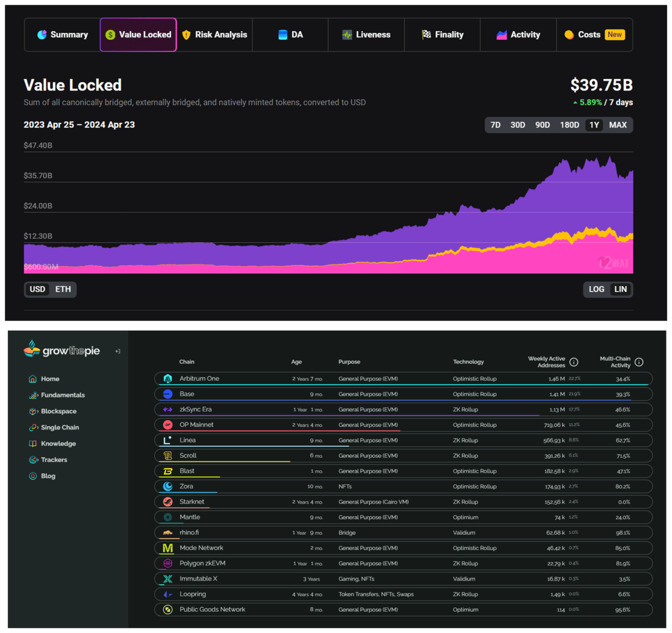Click the Weekly Active Addresses column header
672x633 pixels.
(546, 362)
